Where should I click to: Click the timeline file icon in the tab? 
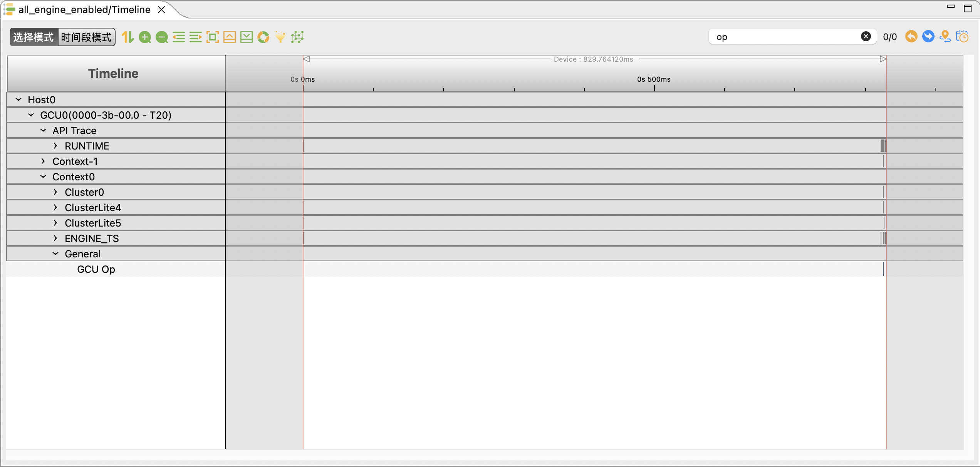click(x=10, y=10)
